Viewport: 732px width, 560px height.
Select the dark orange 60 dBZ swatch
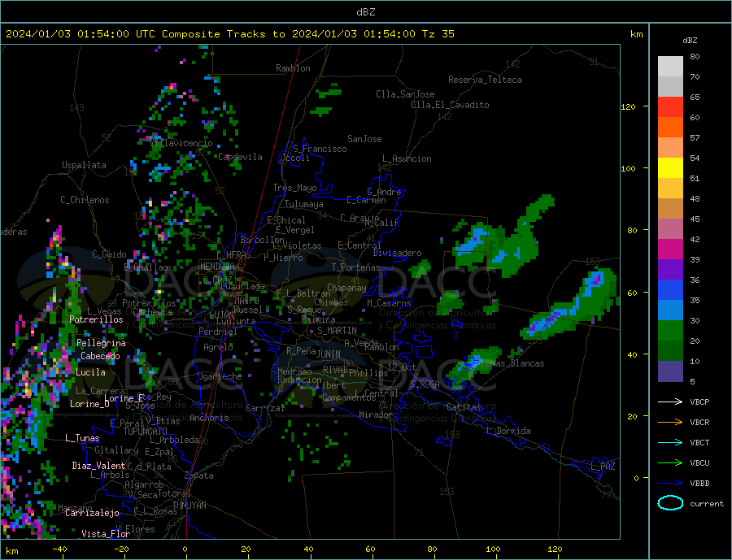point(670,128)
